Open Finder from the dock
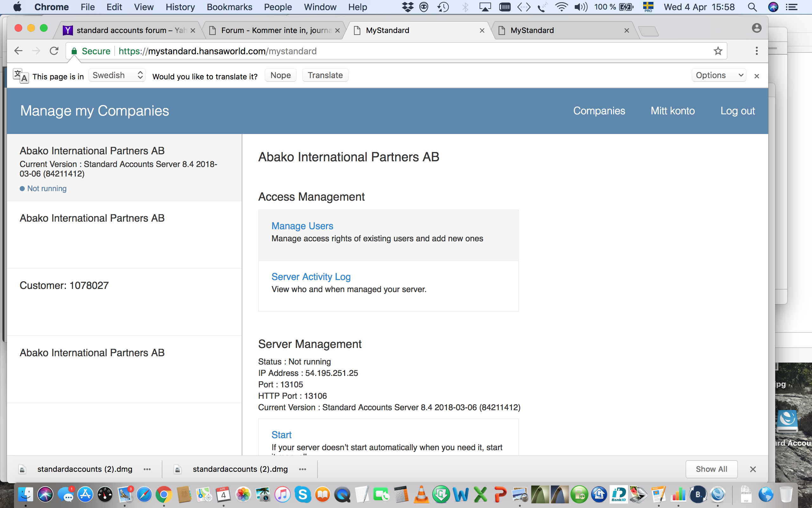Viewport: 812px width, 508px height. point(25,495)
